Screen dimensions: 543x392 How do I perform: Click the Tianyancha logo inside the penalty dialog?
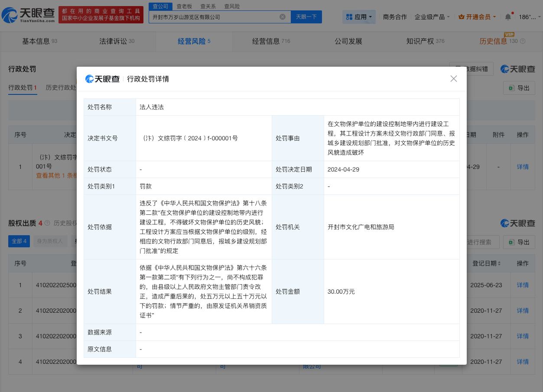pos(103,79)
